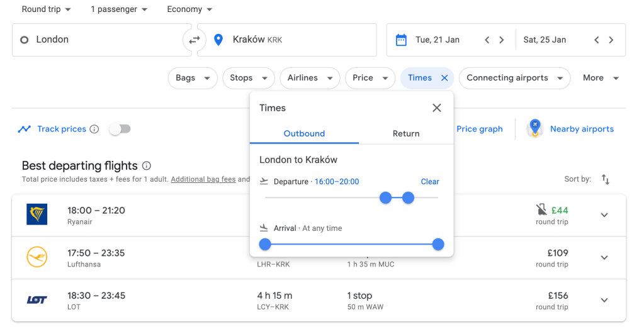Expand the Ryanair 18:00 flight details
644x332 pixels.
(604, 215)
